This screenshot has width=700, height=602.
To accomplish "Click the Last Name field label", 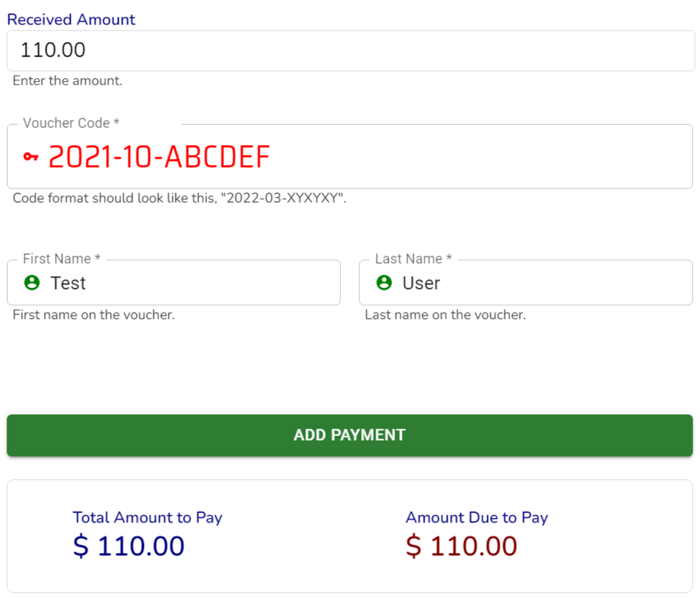I will (x=413, y=259).
